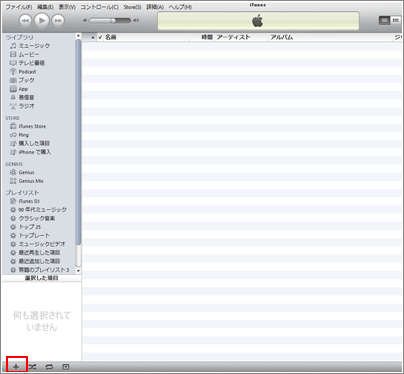Click the plus button to add playlist

(x=16, y=367)
